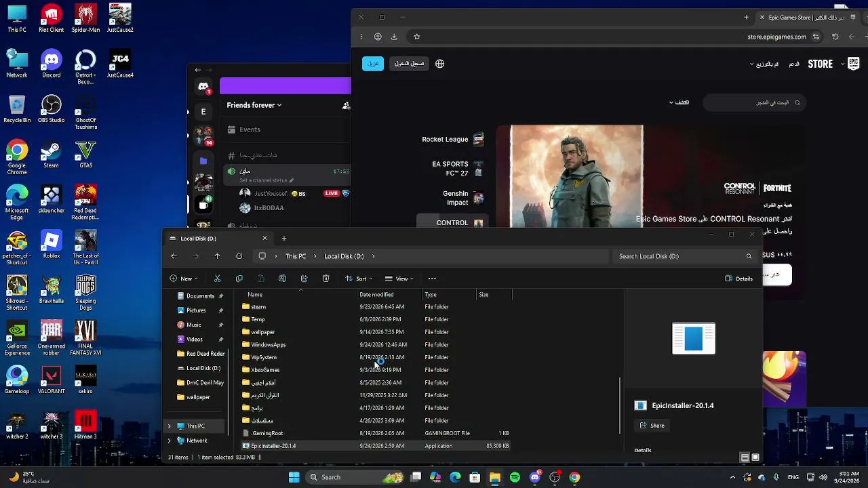Click the Share icon in Explorer toolbar

pos(304,279)
